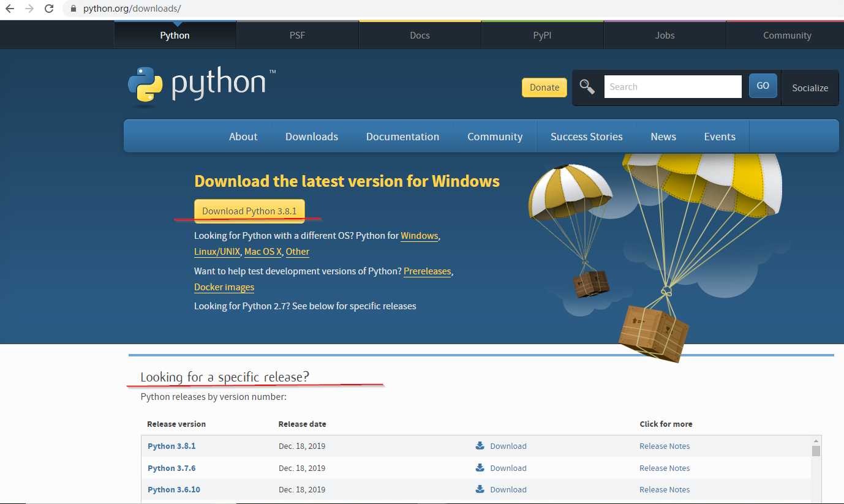This screenshot has width=844, height=504.
Task: Open Release Notes for Python 3.7.6
Action: coord(665,468)
